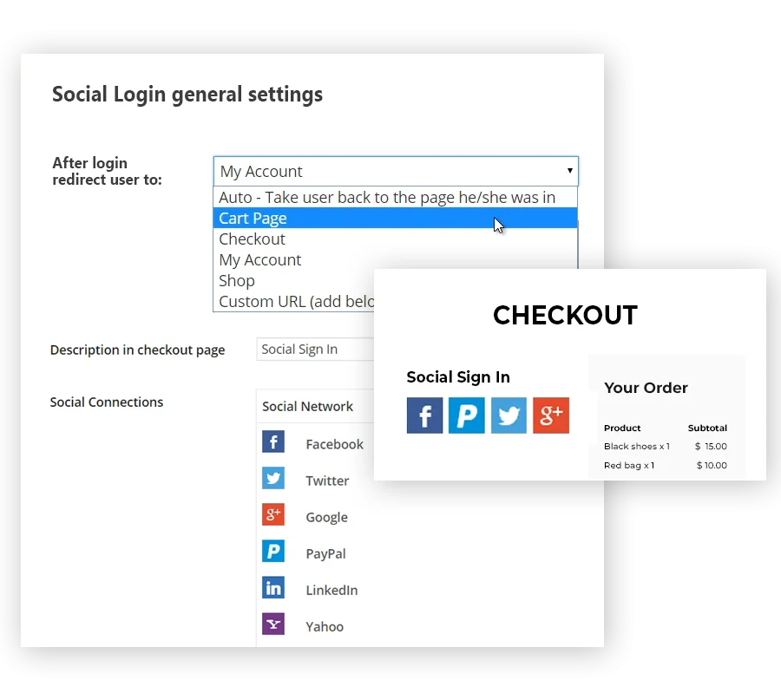Click the 'Social Sign In' heading on Checkout
The height and width of the screenshot is (700, 781).
458,376
